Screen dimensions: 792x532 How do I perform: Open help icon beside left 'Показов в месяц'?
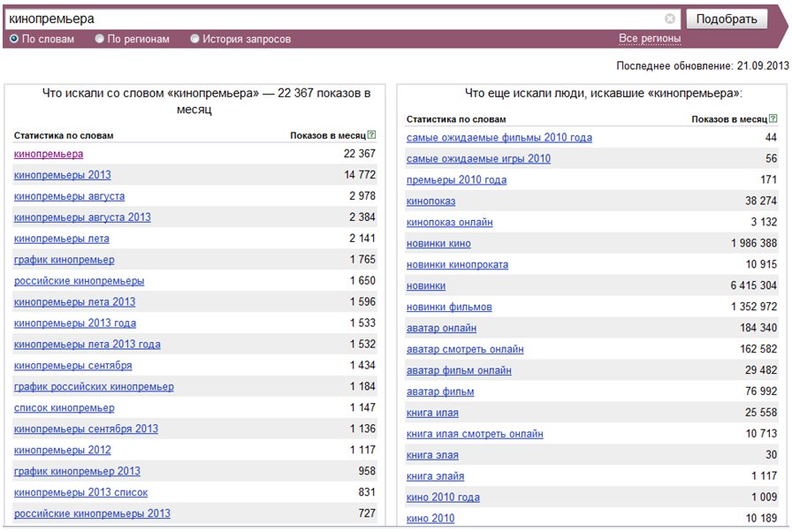pos(372,134)
